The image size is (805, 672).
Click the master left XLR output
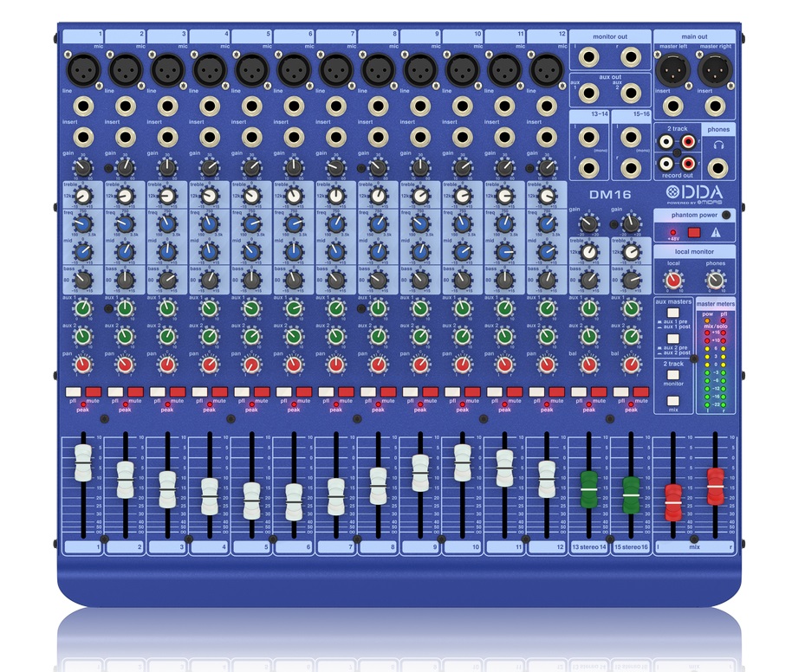[673, 70]
